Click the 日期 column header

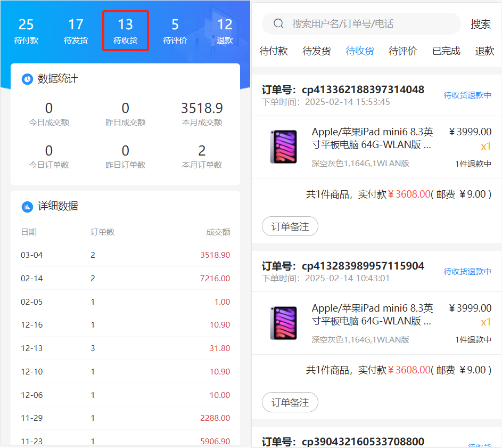point(29,232)
